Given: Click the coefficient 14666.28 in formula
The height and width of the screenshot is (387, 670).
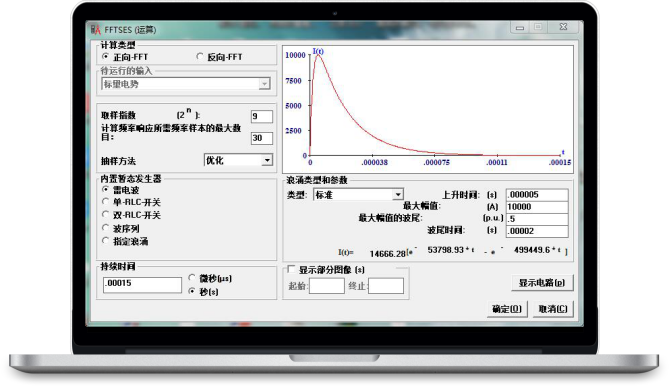Looking at the screenshot, I should (x=388, y=254).
